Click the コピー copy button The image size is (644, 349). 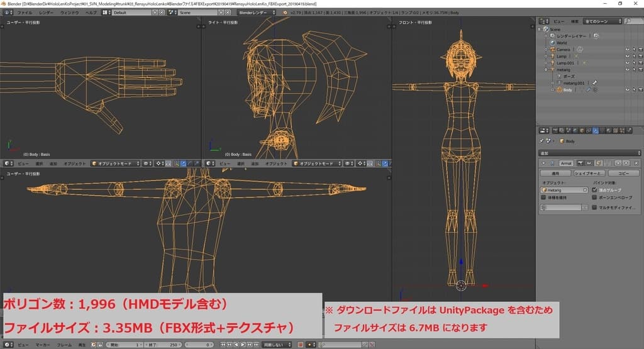(624, 173)
